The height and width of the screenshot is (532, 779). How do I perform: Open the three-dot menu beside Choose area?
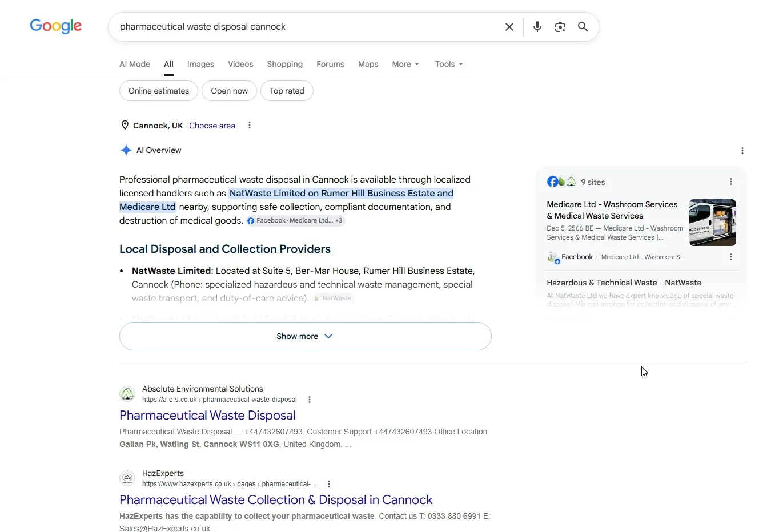[250, 126]
